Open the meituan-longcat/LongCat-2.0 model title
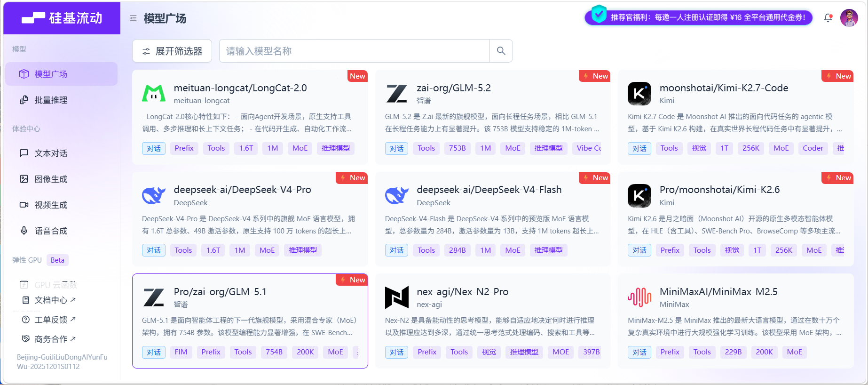 240,88
